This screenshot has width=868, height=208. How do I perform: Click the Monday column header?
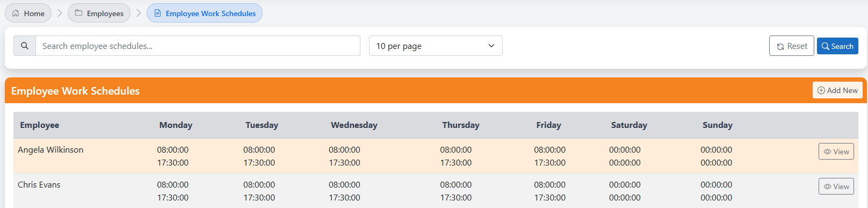(176, 125)
